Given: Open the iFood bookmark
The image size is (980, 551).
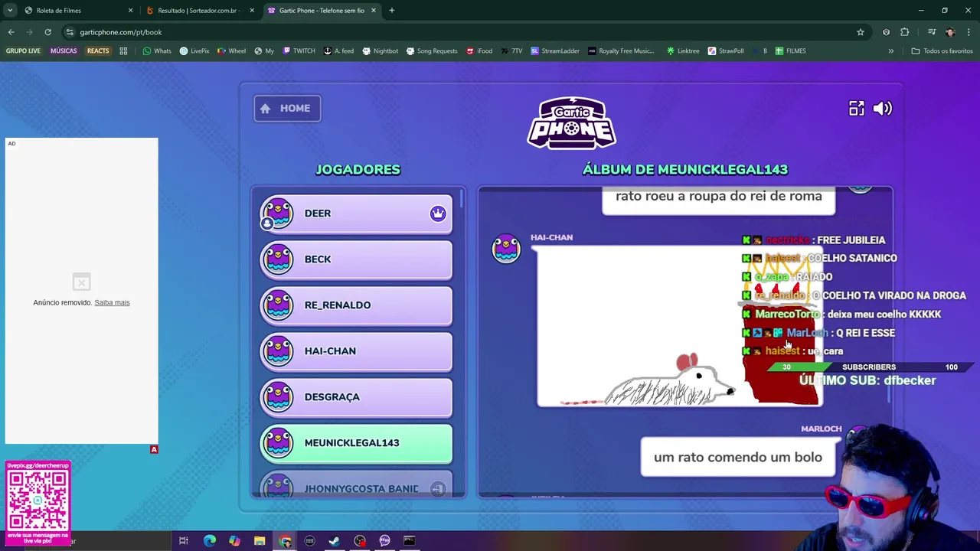Looking at the screenshot, I should click(479, 51).
